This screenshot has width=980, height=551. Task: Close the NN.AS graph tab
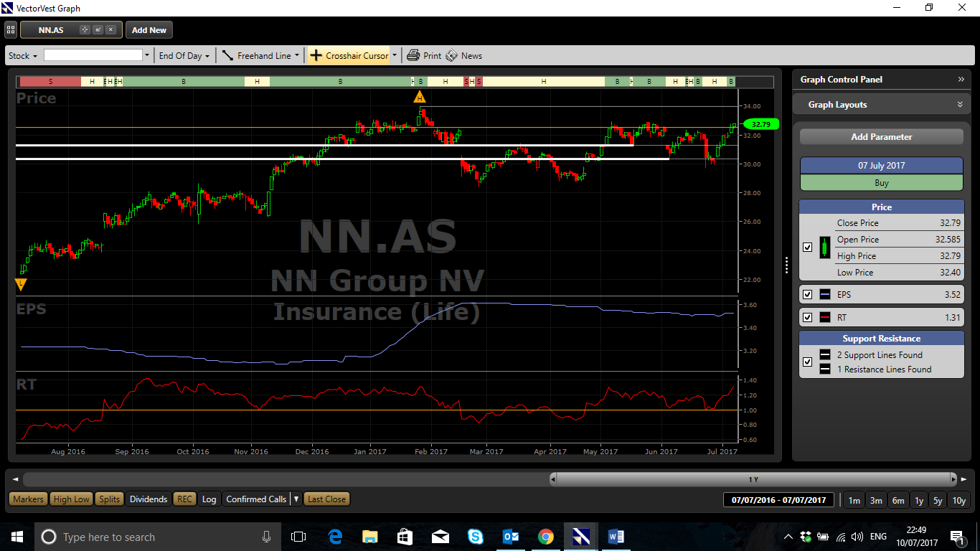tap(110, 30)
